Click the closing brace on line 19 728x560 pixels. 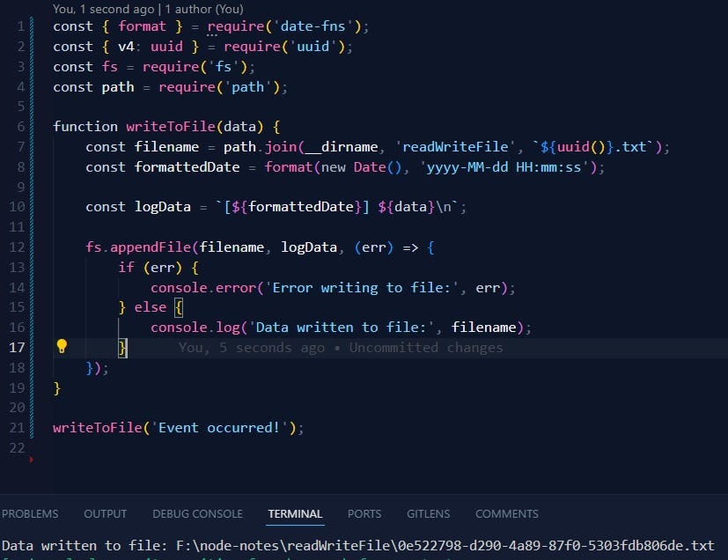[57, 387]
